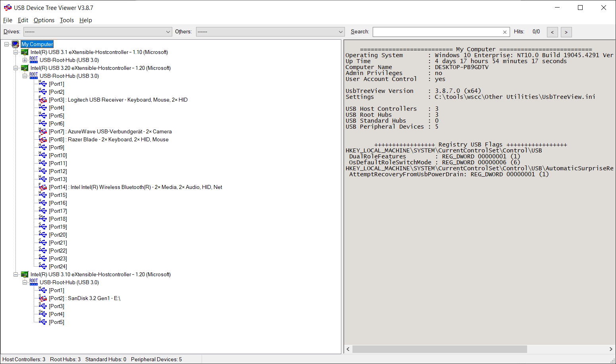Select the Razer Blade keyboard entry
This screenshot has height=364, width=616.
[x=109, y=139]
